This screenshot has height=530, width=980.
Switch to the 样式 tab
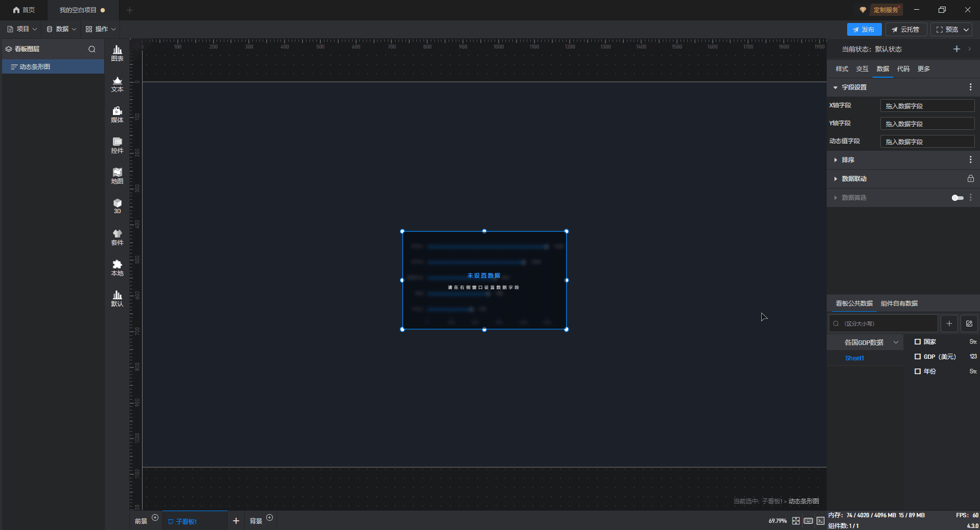pos(842,69)
